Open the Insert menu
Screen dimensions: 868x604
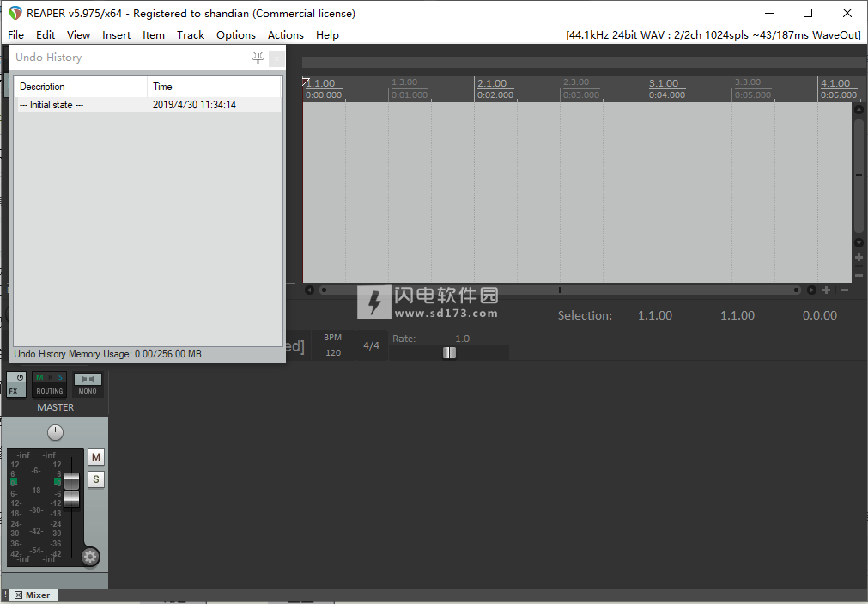coord(116,35)
